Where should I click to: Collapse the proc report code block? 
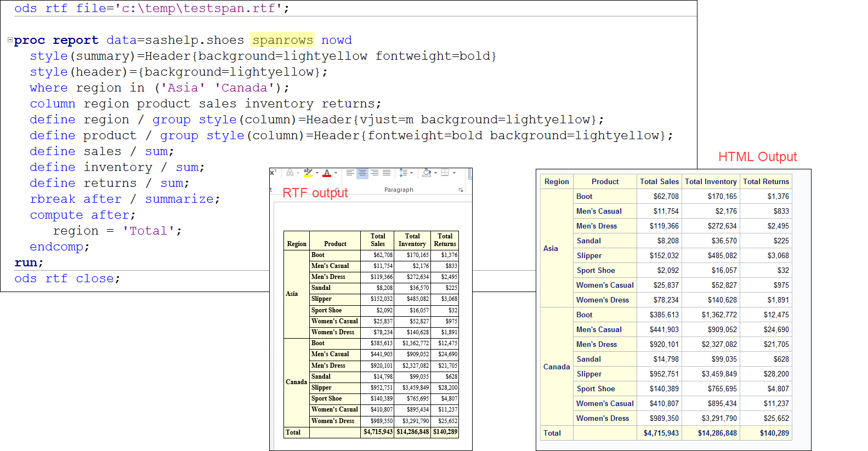pyautogui.click(x=10, y=40)
